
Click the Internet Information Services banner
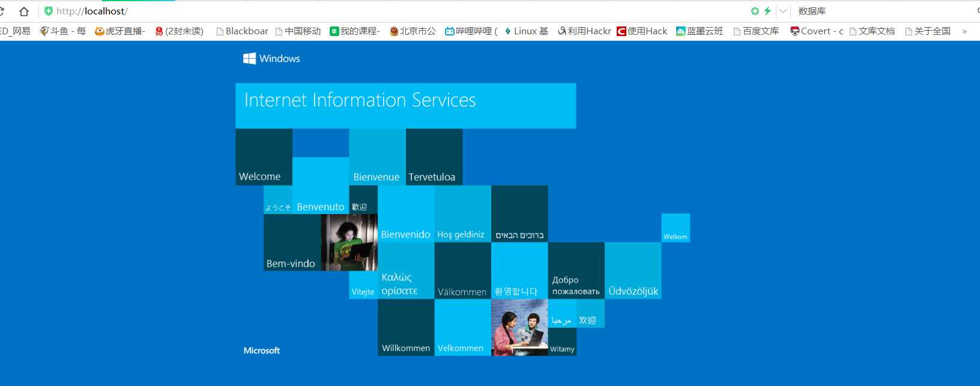[406, 106]
